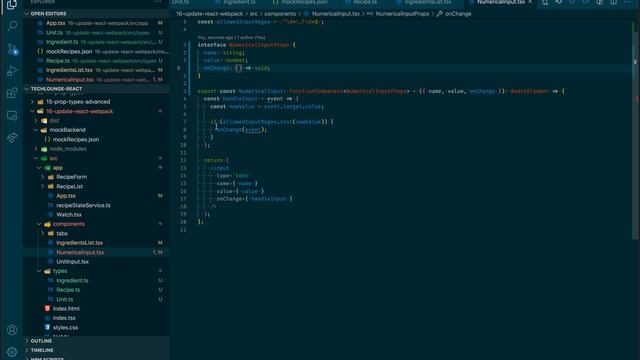This screenshot has width=640, height=360.
Task: Open the Explorer panel more actions menu
Action: (x=158, y=2)
